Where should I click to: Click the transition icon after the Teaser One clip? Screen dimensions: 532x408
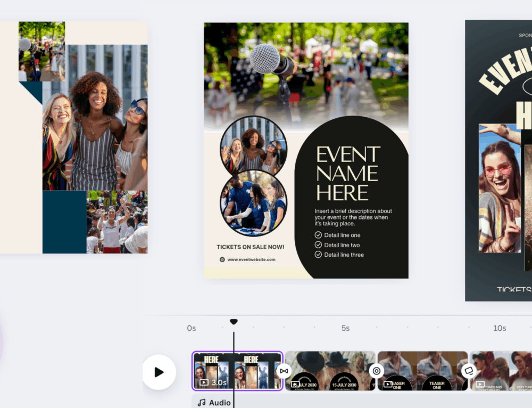point(469,371)
